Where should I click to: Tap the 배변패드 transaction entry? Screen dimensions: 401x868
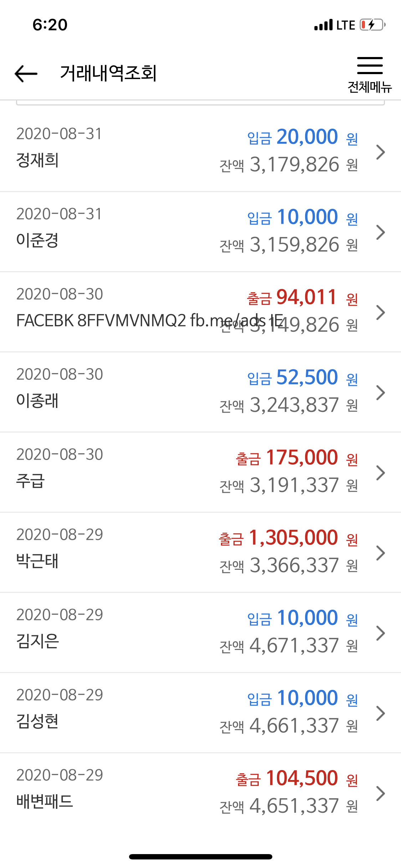[x=200, y=793]
